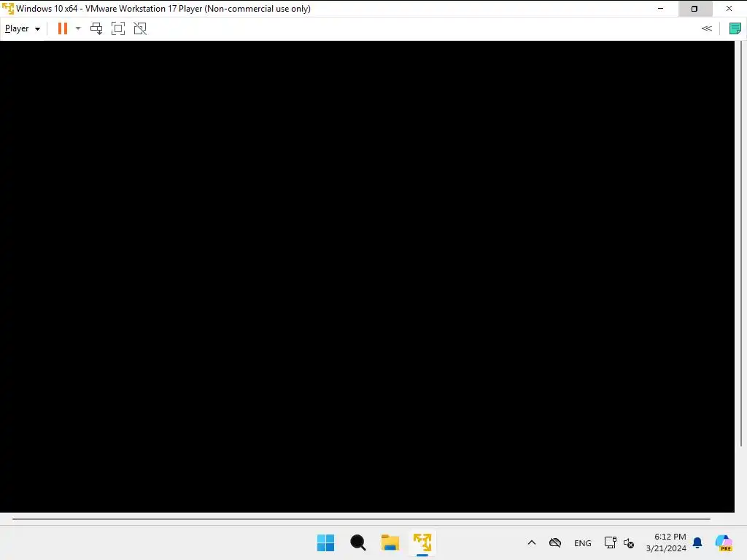
Task: Open the Player menu
Action: [23, 28]
